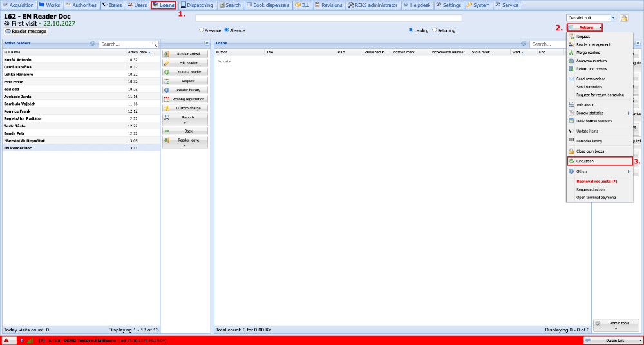Select the Lending radio button

[411, 30]
